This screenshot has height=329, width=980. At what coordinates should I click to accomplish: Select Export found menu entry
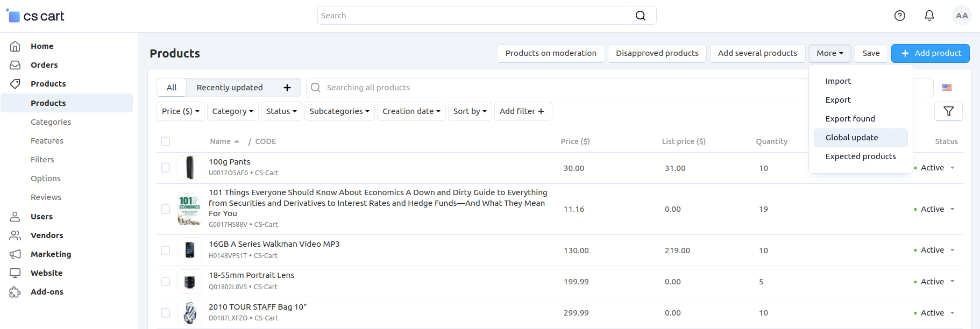point(861,119)
